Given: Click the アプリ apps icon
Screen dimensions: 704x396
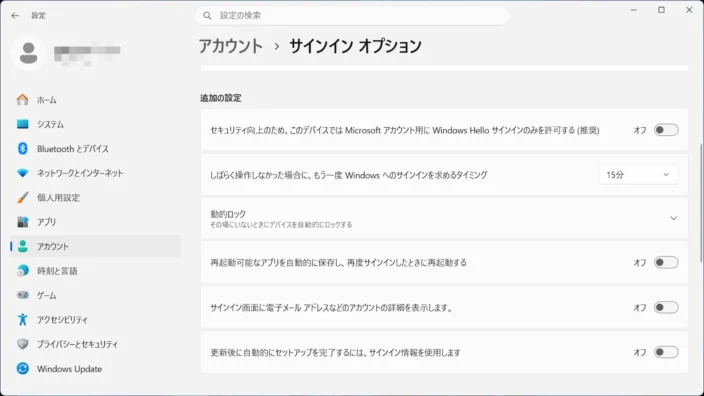Looking at the screenshot, I should tap(22, 222).
